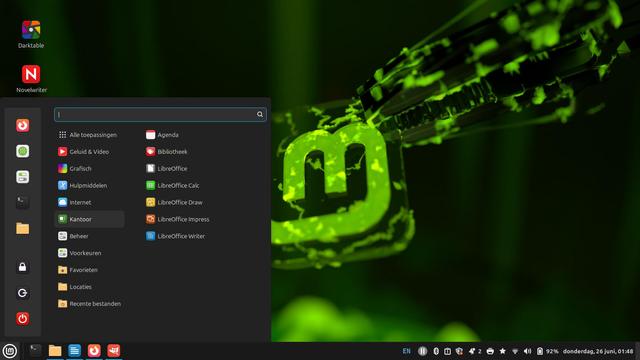Open the Darktable desktop shortcut

31,34
